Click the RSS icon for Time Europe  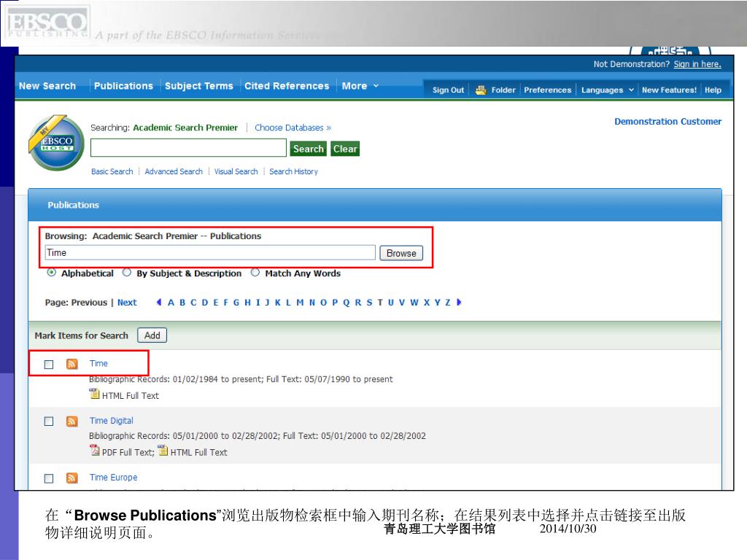click(72, 478)
